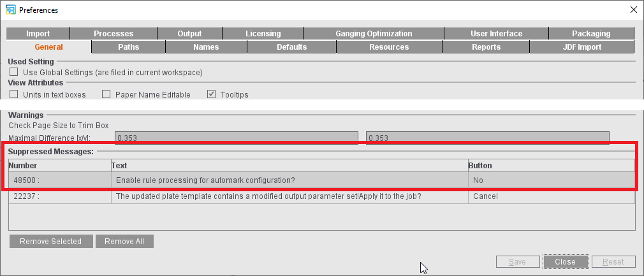Open the Packaging tab
This screenshot has width=644, height=276.
(x=591, y=34)
